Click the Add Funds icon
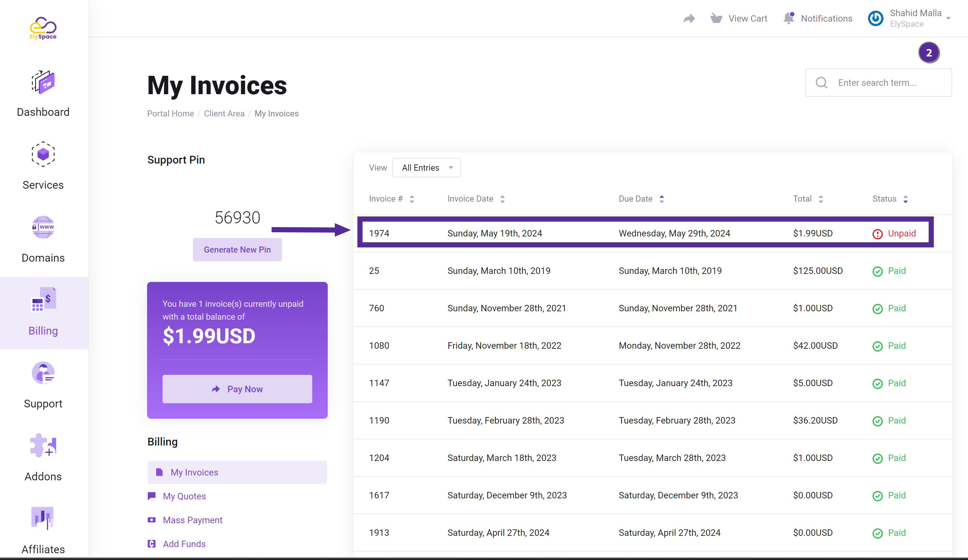968x560 pixels. tap(152, 544)
